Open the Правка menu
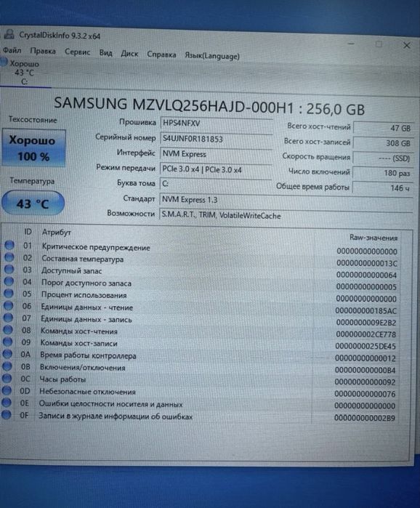 pyautogui.click(x=43, y=51)
